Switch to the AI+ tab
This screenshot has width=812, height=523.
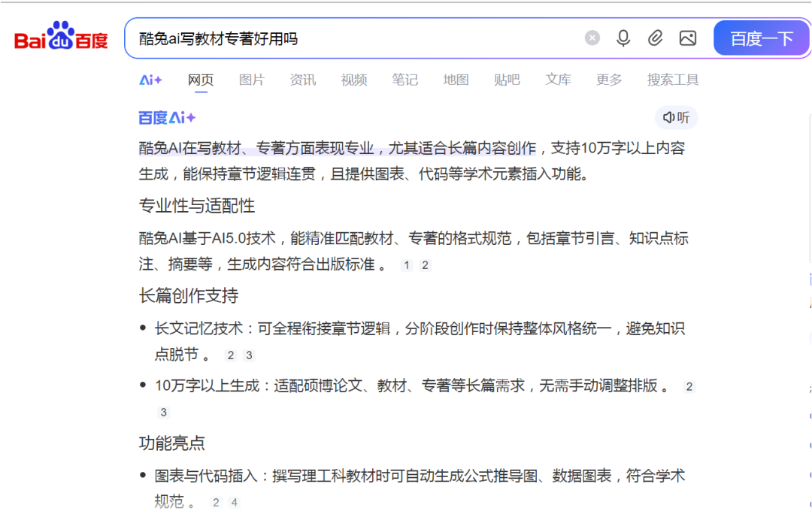coord(150,80)
